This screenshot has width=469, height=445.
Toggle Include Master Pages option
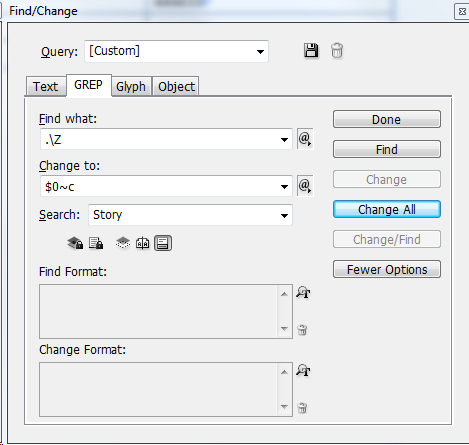pyautogui.click(x=143, y=243)
